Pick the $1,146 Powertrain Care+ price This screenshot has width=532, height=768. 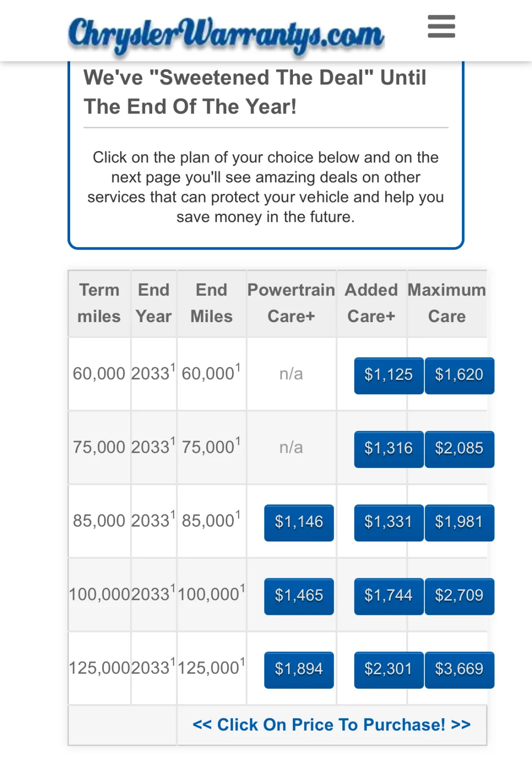point(299,523)
